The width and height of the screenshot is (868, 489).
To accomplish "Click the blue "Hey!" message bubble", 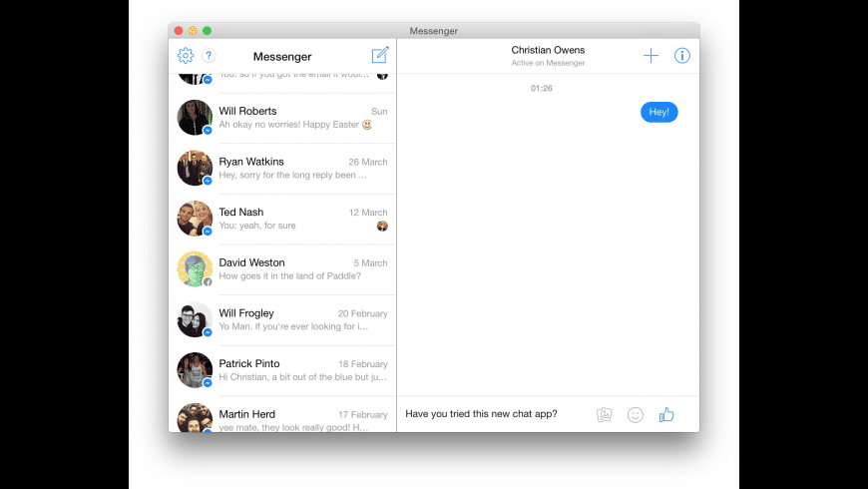I will [658, 112].
